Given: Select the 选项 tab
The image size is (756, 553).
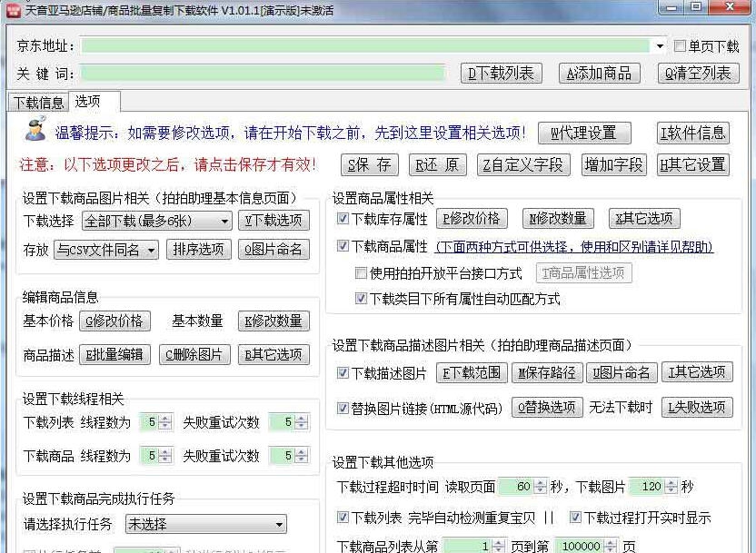Looking at the screenshot, I should tap(94, 101).
